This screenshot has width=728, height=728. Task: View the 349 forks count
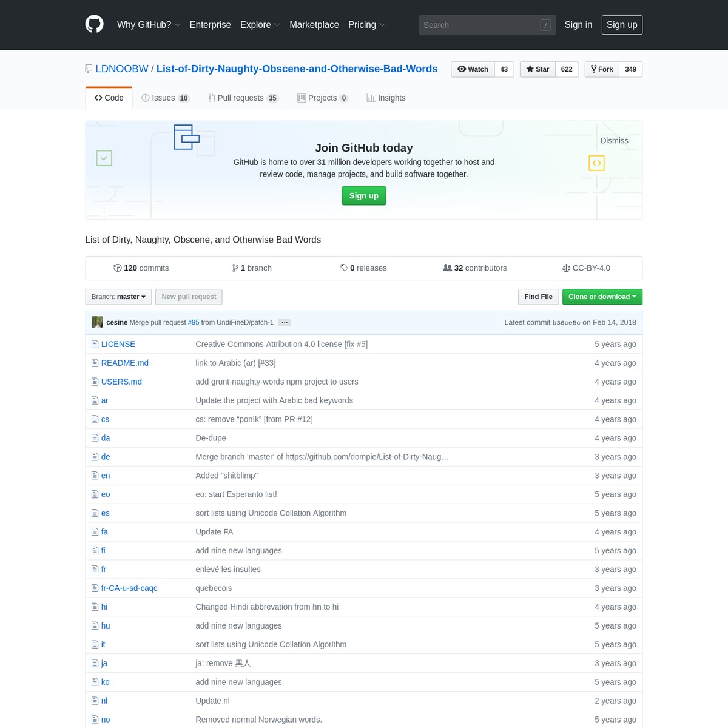click(631, 69)
